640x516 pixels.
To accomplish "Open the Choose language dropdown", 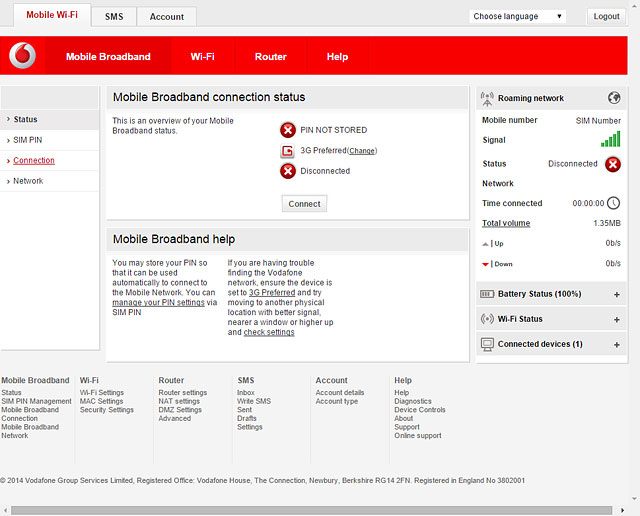I will click(x=517, y=16).
